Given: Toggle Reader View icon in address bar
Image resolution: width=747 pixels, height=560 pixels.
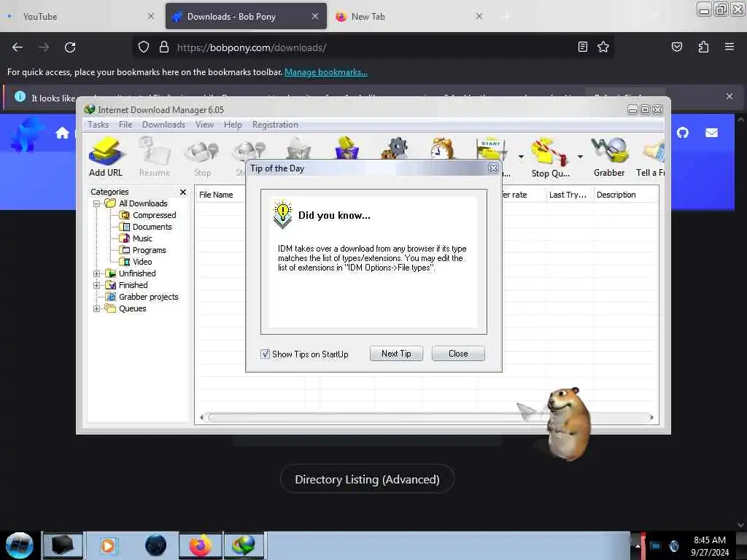Looking at the screenshot, I should (583, 47).
